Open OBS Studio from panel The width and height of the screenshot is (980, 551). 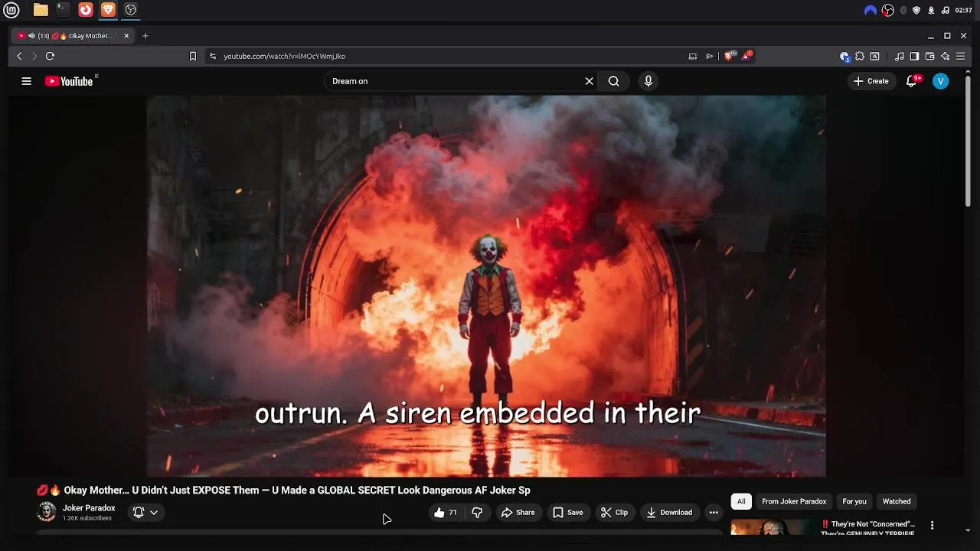tap(131, 10)
